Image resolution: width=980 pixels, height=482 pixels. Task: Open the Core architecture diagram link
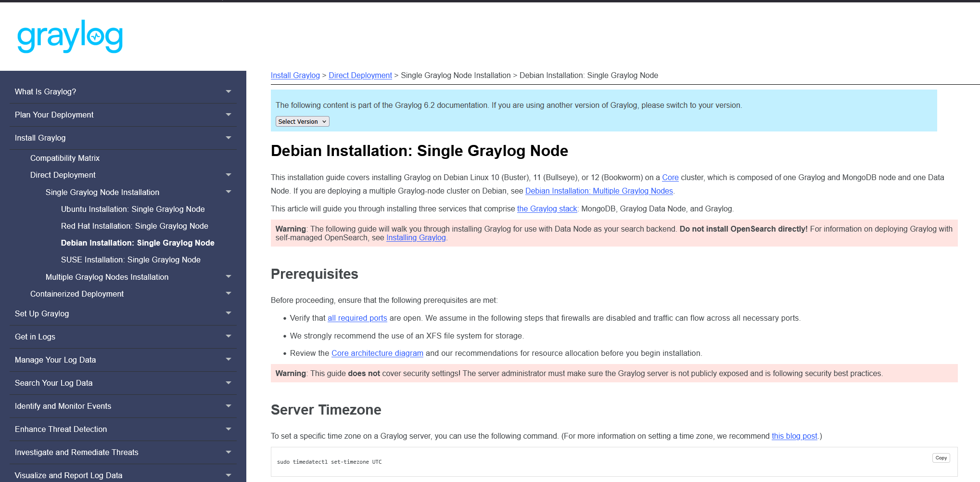[x=377, y=353]
